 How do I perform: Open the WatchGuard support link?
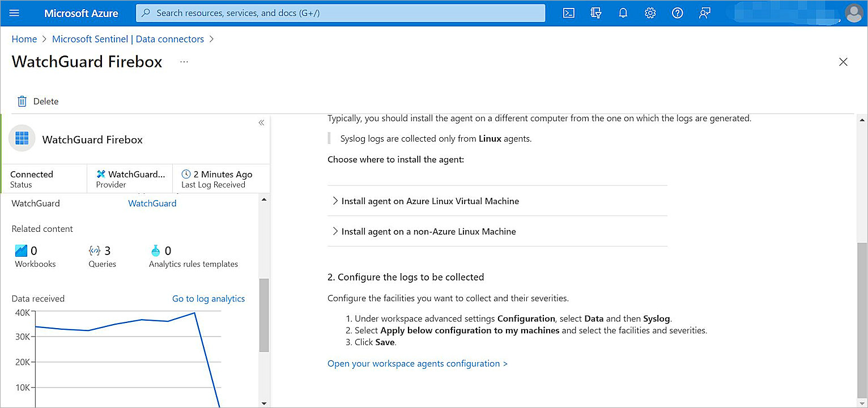[x=152, y=203]
